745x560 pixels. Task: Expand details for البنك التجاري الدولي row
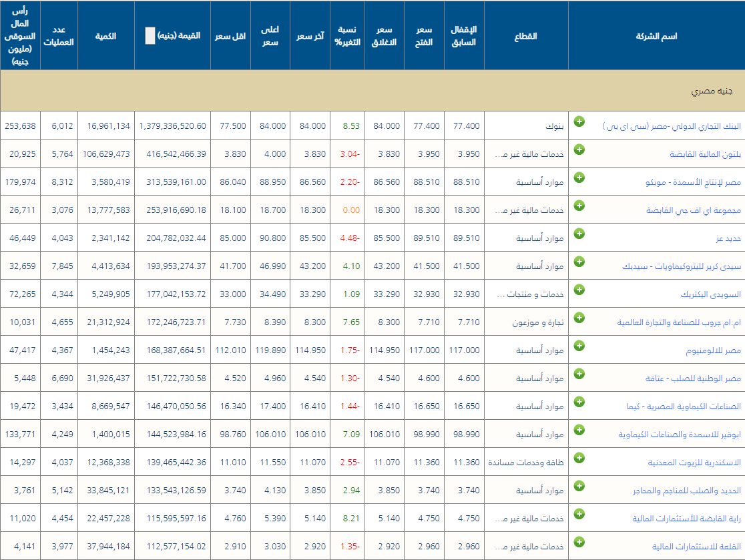579,121
